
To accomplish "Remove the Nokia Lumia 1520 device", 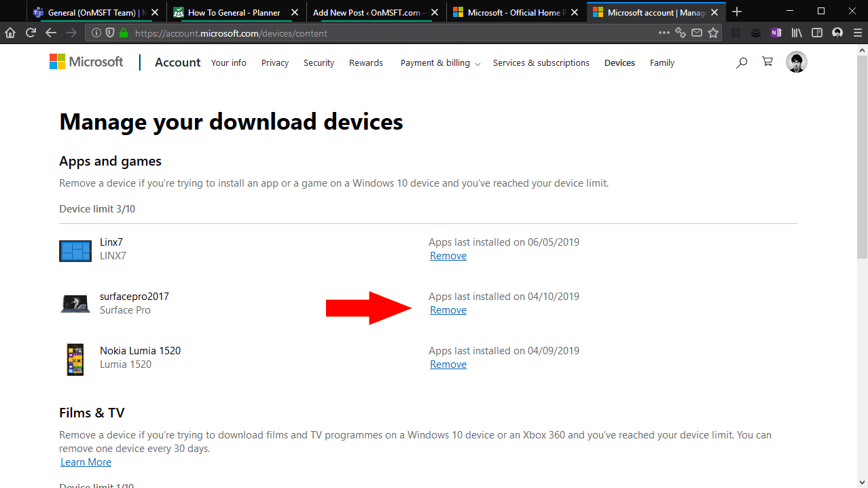I will [x=448, y=364].
